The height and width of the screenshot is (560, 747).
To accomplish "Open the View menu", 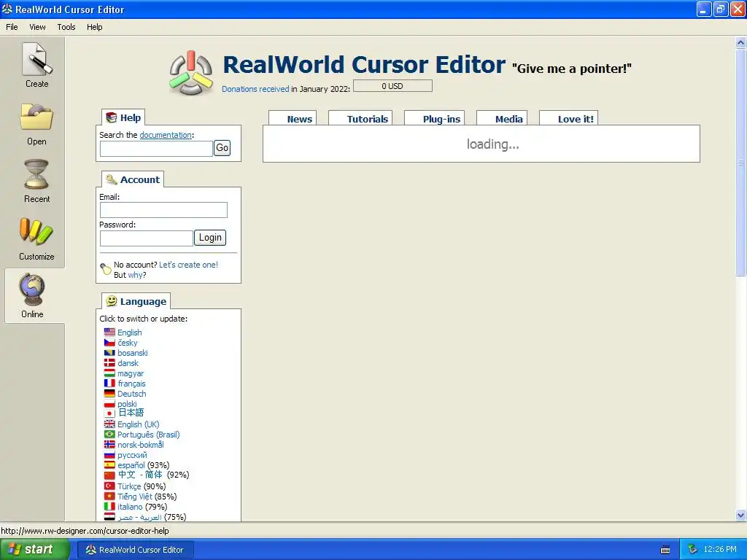I will (x=37, y=27).
